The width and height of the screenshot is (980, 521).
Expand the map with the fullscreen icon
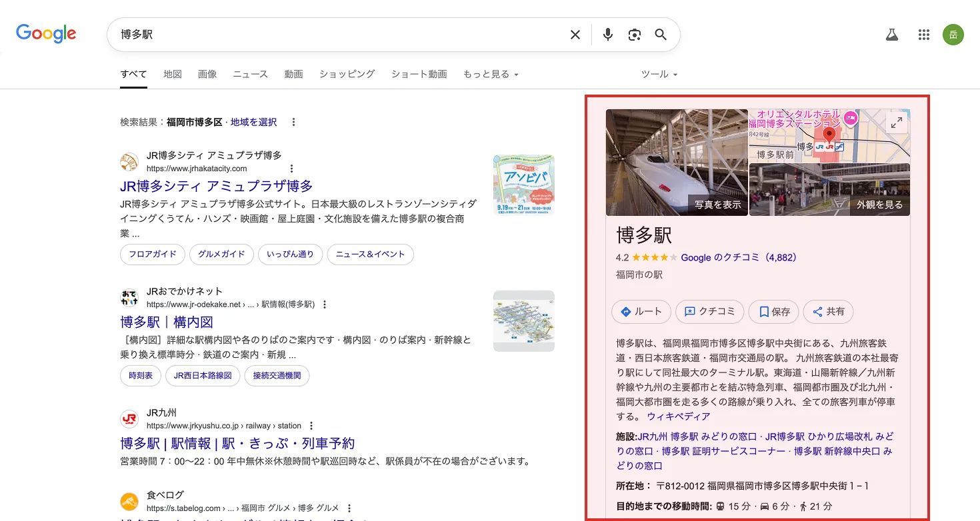pyautogui.click(x=897, y=123)
